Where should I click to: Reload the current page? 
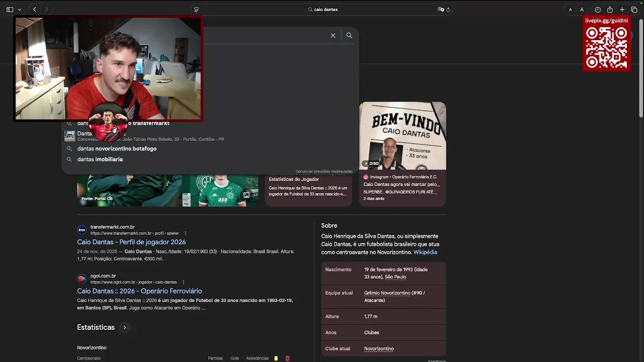tap(448, 10)
